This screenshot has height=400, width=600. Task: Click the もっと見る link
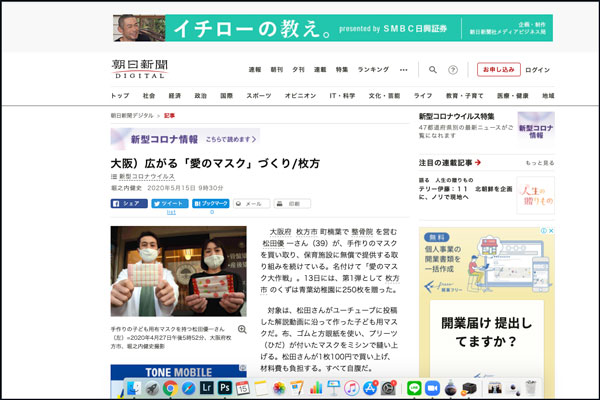540,162
